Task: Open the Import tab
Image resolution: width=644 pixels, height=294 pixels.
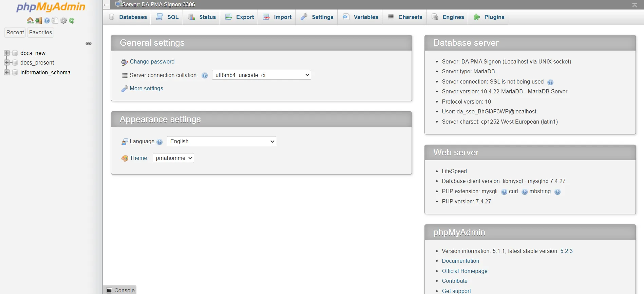Action: [277, 17]
